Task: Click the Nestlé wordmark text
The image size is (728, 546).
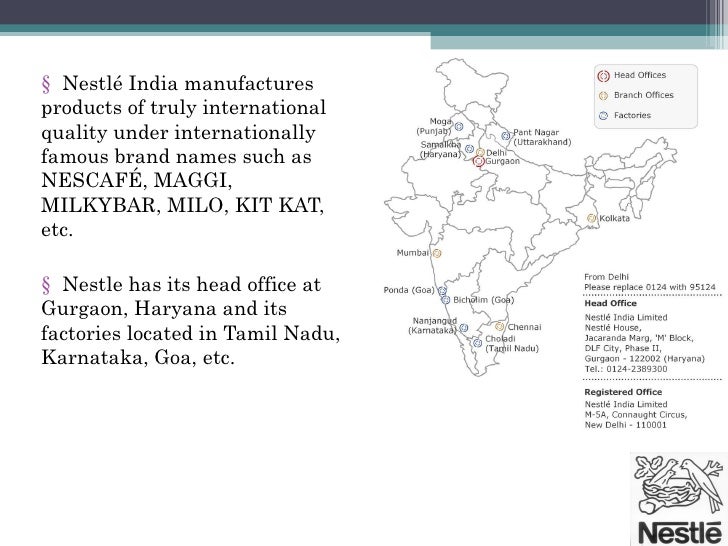Action: pyautogui.click(x=680, y=532)
